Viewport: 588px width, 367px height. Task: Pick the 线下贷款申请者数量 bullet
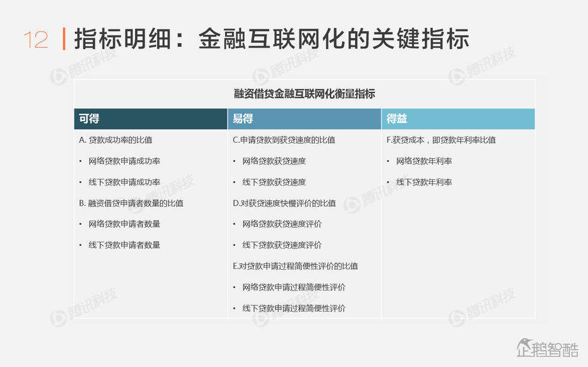coord(124,245)
